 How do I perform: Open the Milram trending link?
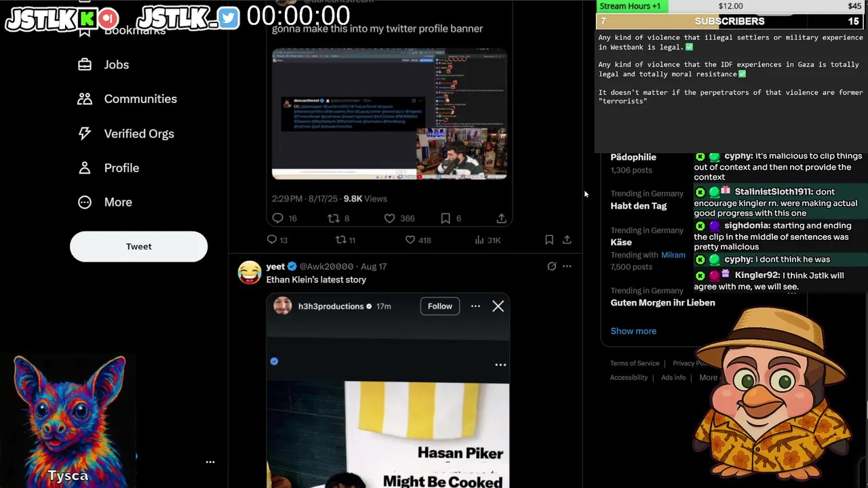click(x=673, y=255)
